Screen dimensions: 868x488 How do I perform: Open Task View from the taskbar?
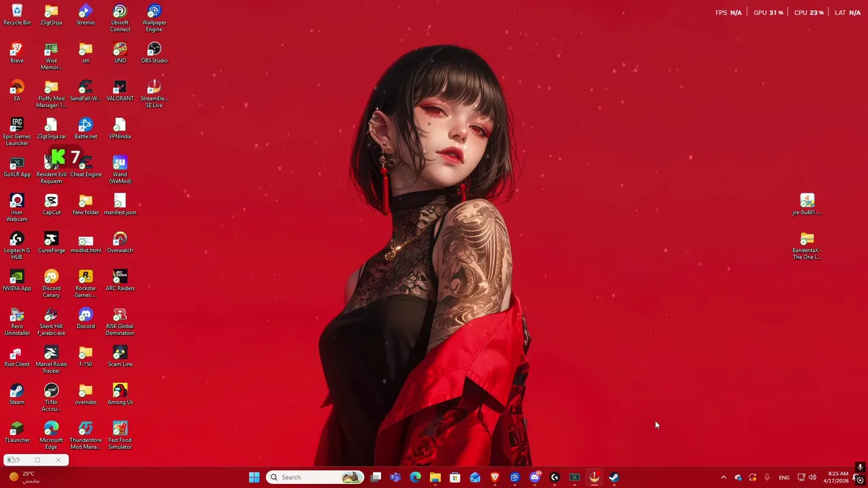(x=376, y=477)
